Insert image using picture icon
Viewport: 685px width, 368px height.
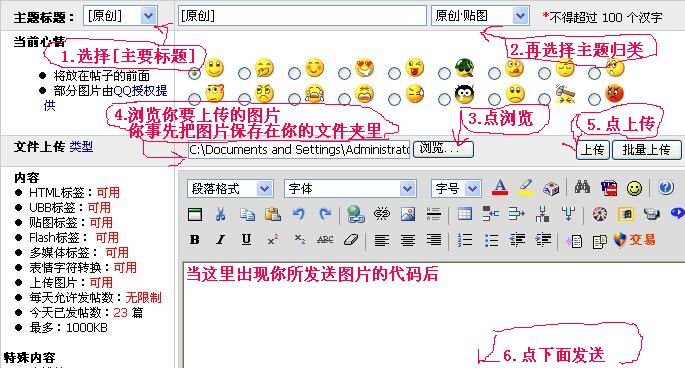pos(408,214)
